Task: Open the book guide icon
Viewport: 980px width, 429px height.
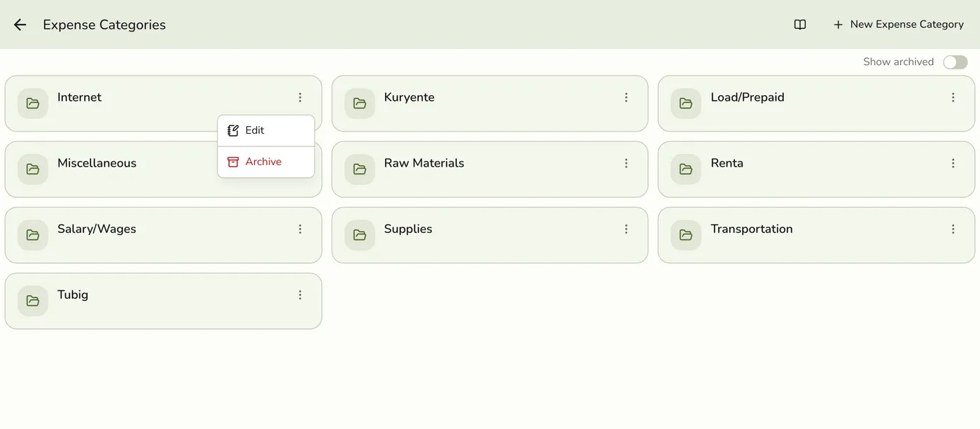Action: [800, 24]
